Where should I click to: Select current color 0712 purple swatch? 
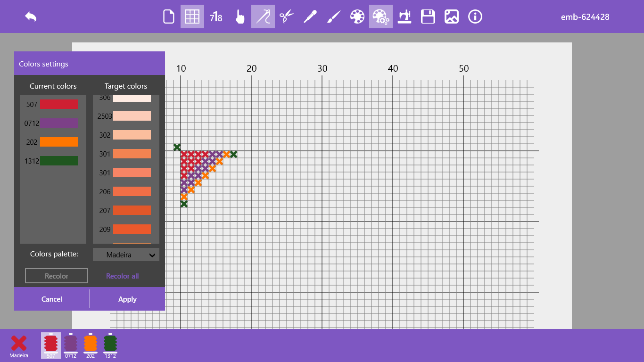[59, 123]
